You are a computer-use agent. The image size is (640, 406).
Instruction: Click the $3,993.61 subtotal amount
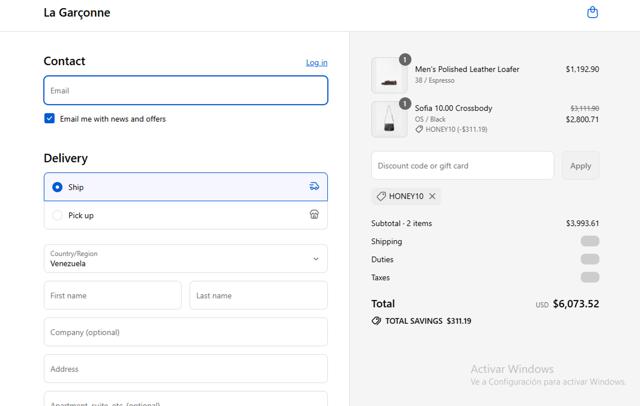pos(582,223)
